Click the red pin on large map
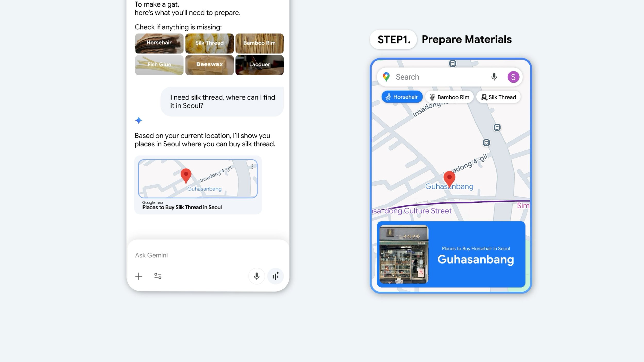644x362 pixels. [x=449, y=178]
